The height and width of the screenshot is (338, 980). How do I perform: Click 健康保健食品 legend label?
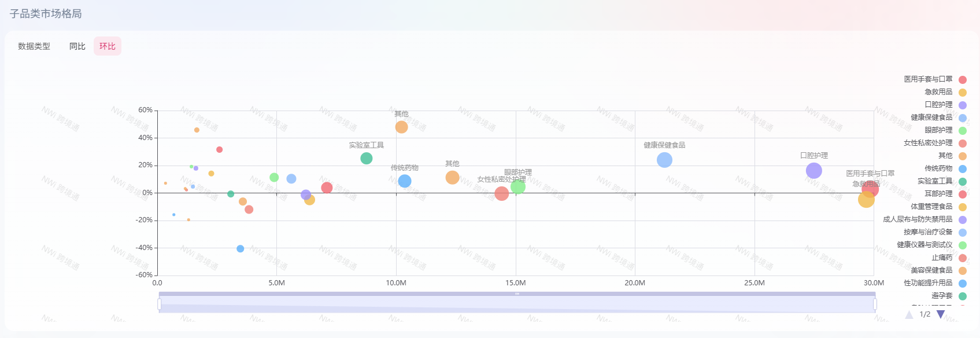[x=931, y=117]
